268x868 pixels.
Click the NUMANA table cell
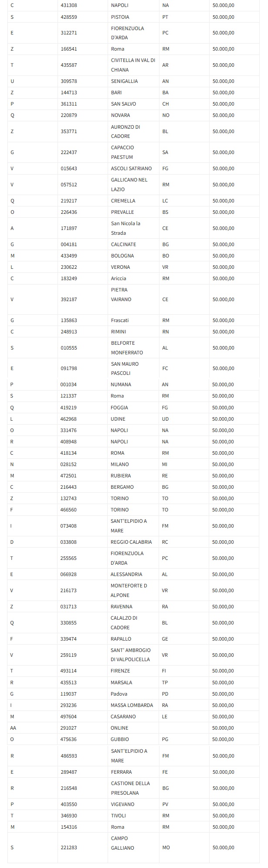(121, 384)
